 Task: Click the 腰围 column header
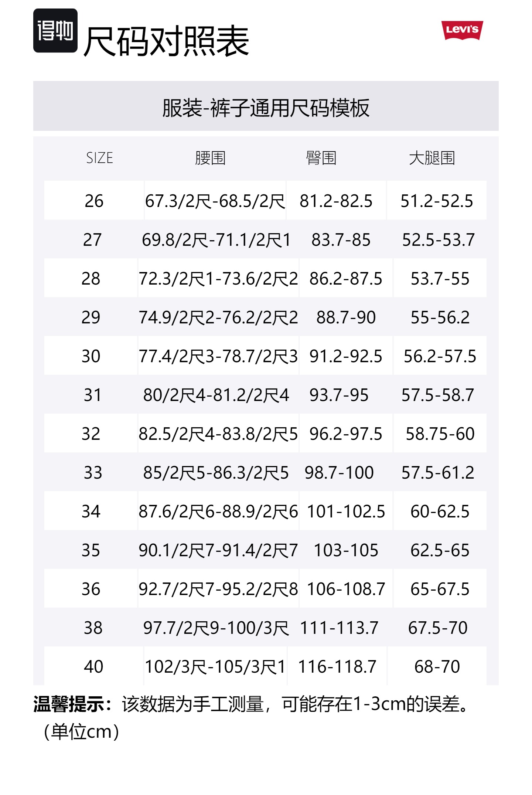(x=210, y=158)
